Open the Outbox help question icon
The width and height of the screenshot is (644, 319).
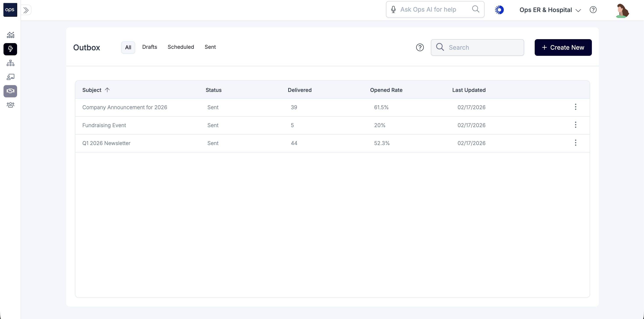(x=420, y=47)
